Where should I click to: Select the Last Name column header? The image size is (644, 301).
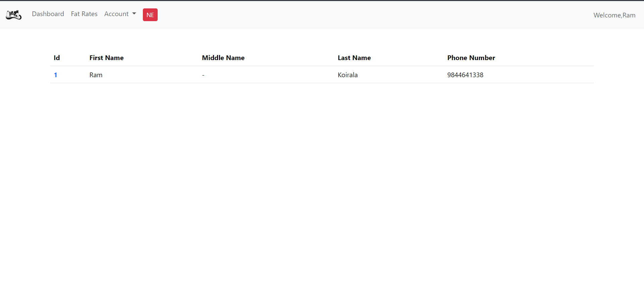[x=354, y=58]
